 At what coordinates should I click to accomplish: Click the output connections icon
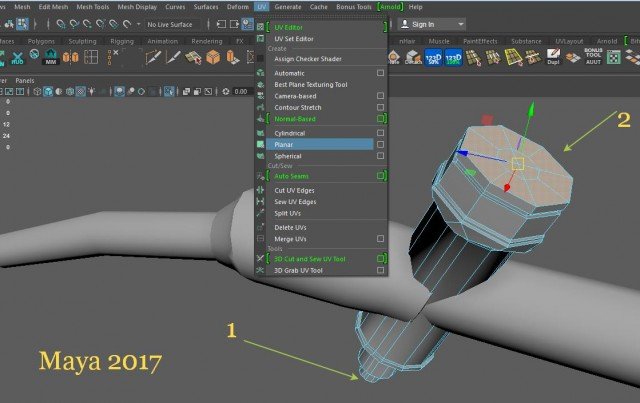[x=234, y=24]
